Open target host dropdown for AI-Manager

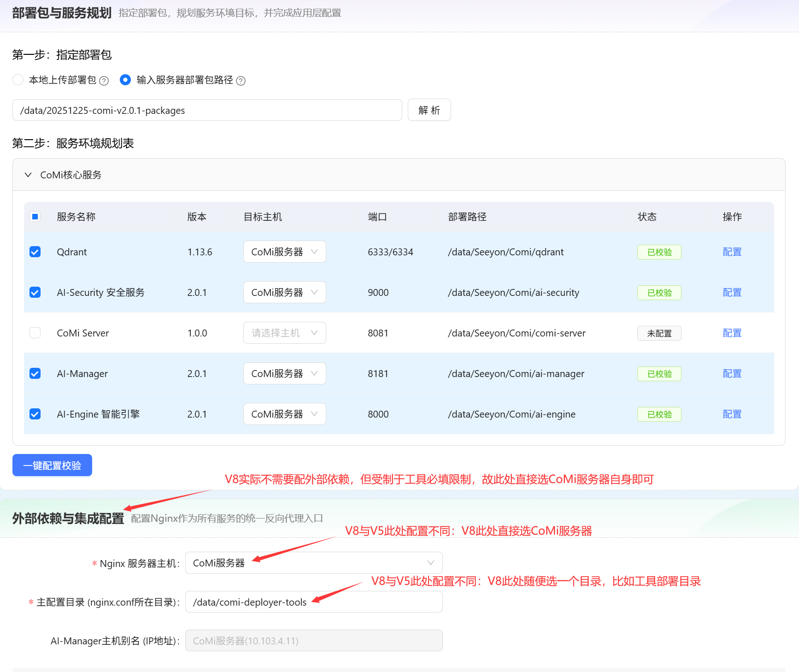pos(284,374)
